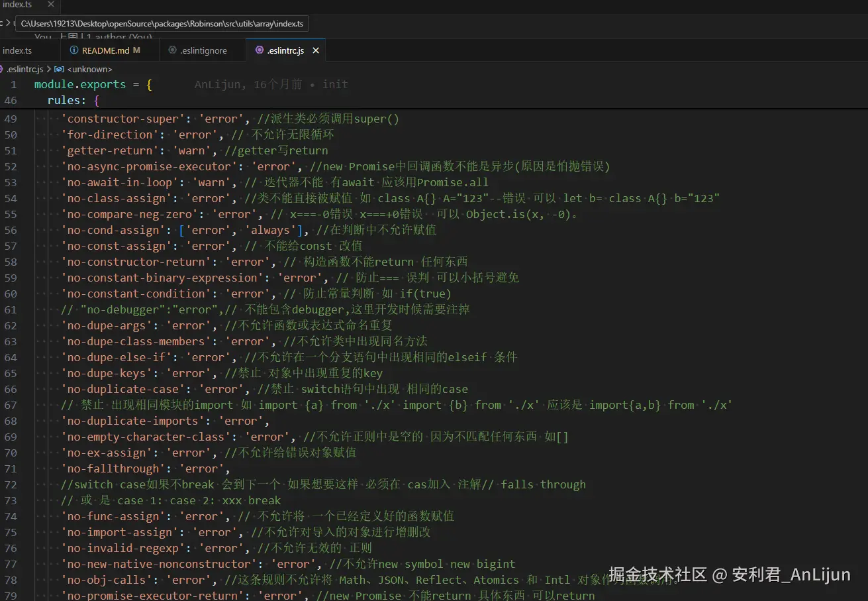The image size is (868, 601).
Task: Close the .eslintrc.js editor tab
Action: click(x=316, y=50)
